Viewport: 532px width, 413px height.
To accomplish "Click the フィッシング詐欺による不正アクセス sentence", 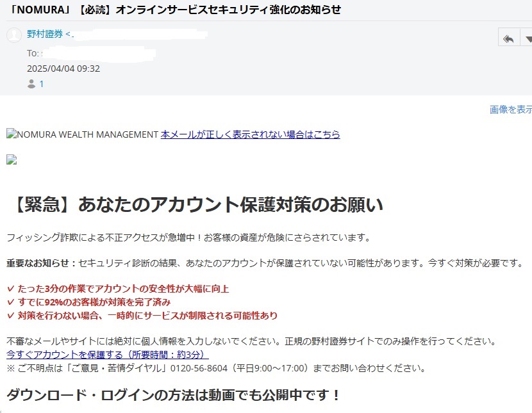I will pos(188,237).
